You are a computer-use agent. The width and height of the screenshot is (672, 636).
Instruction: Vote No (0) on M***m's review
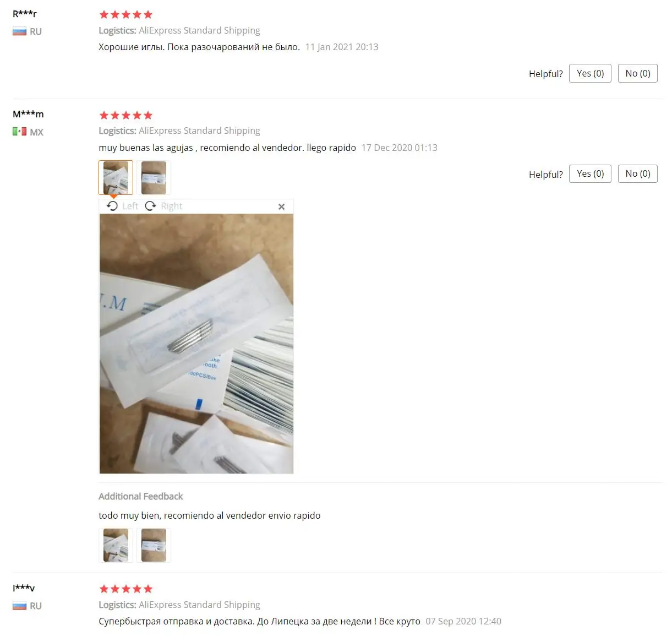click(638, 173)
